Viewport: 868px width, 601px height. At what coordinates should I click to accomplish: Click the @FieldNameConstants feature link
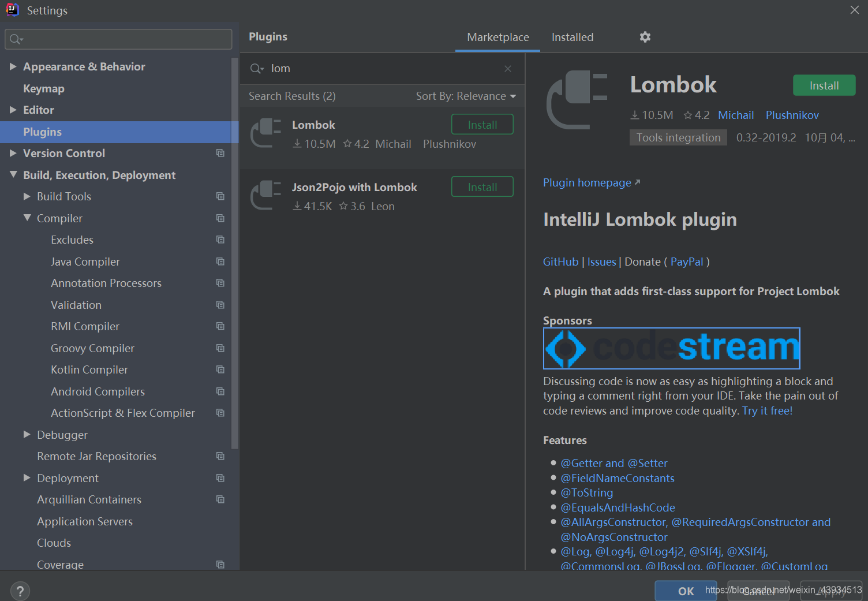pos(617,479)
